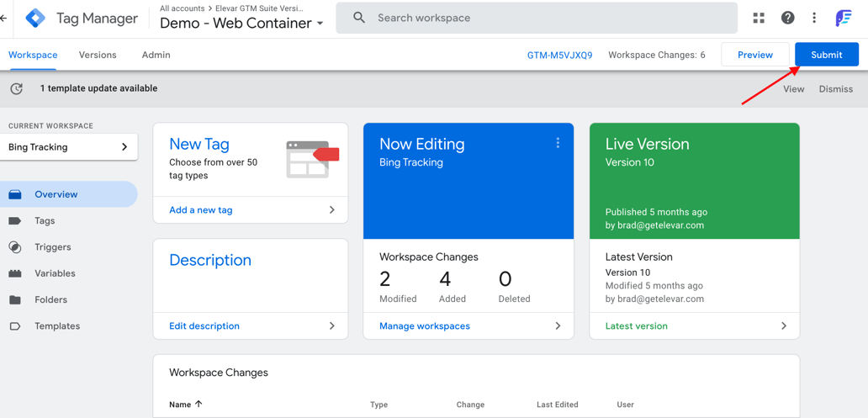
Task: Switch to the Workspace tab
Action: click(x=33, y=55)
